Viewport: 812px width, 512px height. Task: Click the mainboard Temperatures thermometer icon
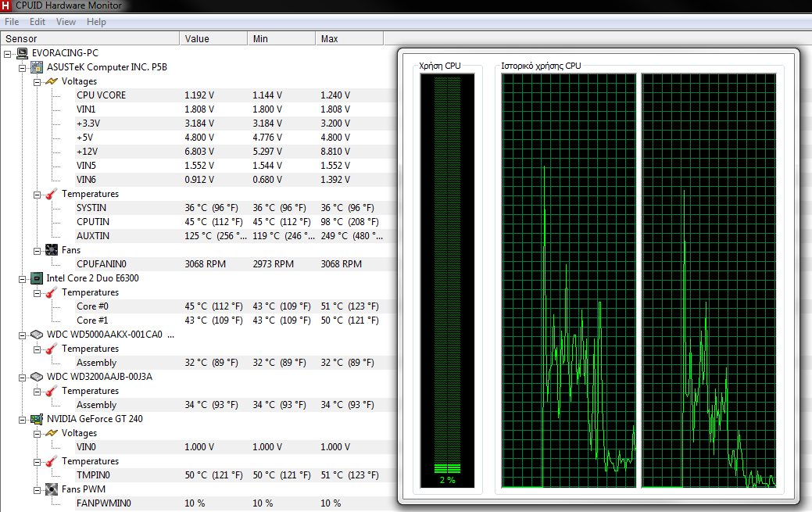[51, 194]
